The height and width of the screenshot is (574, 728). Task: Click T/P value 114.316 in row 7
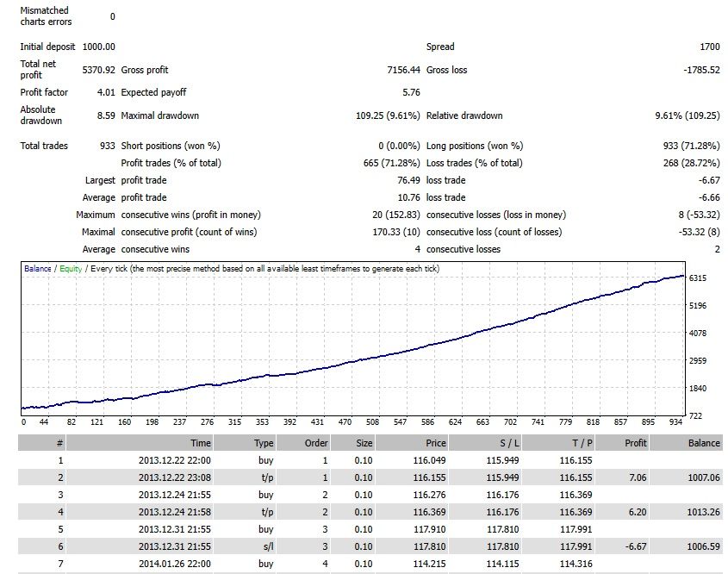click(x=576, y=564)
